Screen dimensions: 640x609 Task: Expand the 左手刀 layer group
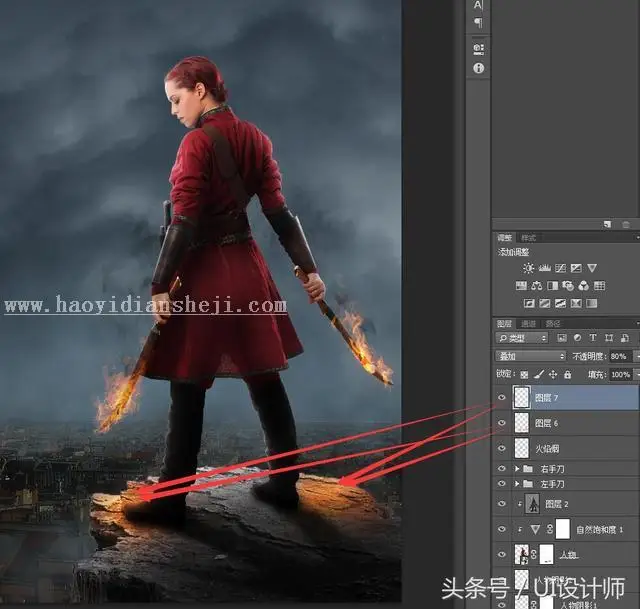click(x=517, y=484)
